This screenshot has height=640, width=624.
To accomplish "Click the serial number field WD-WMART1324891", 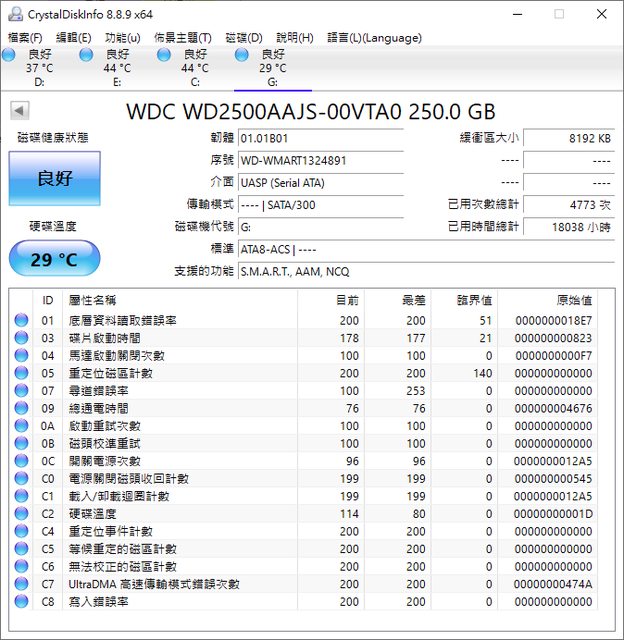I will point(320,160).
